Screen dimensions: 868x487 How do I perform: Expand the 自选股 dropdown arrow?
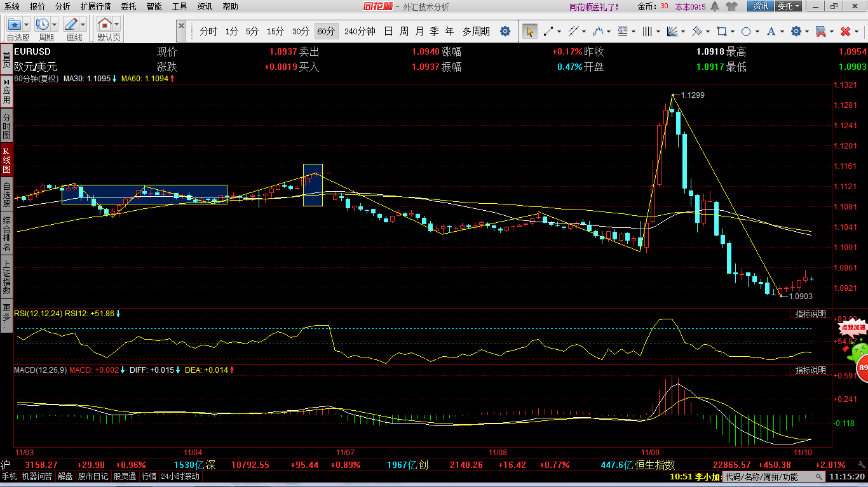(27, 25)
